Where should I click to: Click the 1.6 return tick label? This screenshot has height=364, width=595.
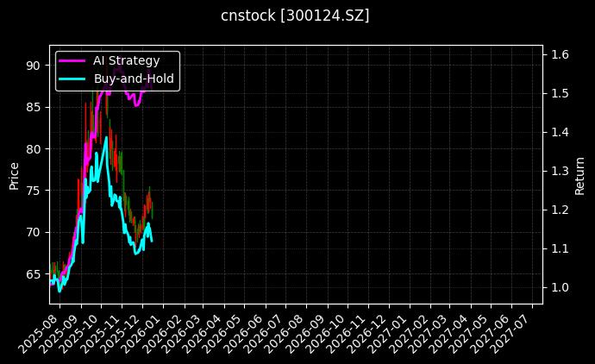pyautogui.click(x=561, y=54)
